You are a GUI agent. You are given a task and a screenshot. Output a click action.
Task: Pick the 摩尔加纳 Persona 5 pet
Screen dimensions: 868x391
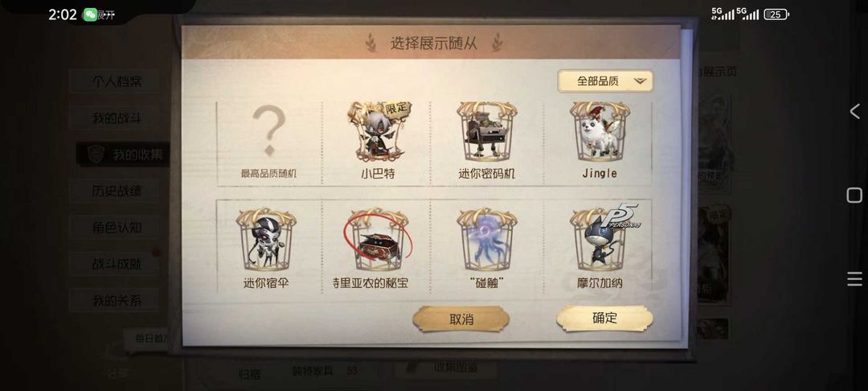point(602,238)
